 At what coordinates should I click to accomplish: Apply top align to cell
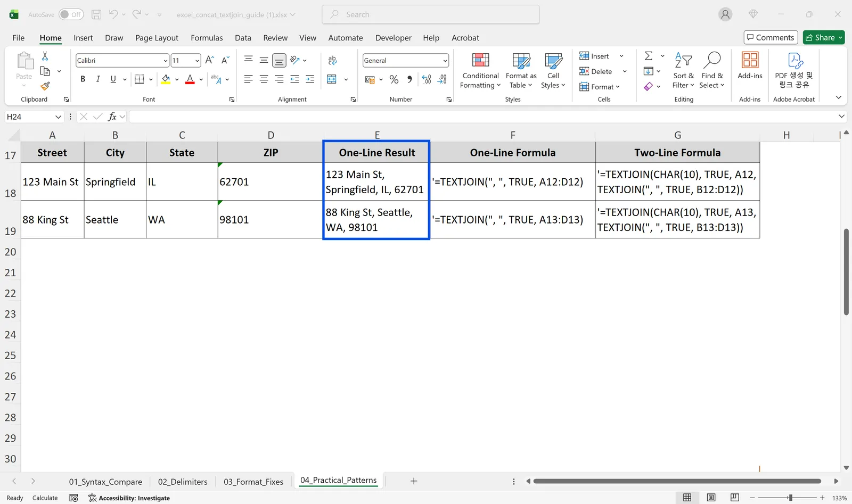click(248, 60)
